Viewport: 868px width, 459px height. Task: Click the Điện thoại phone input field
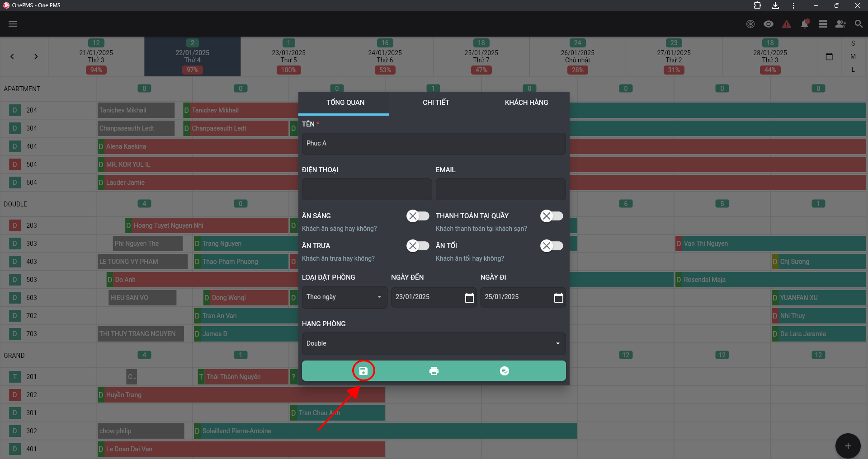(367, 189)
